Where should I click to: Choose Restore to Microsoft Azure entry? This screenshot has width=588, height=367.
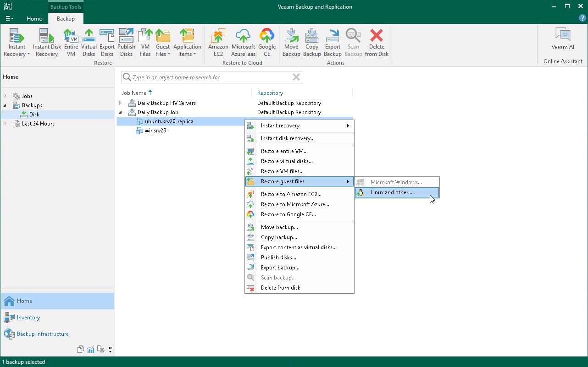300,204
